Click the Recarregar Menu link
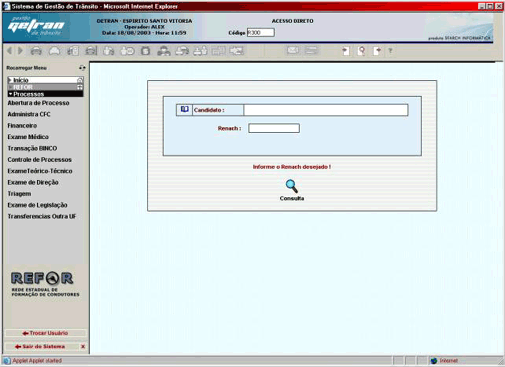This screenshot has height=367, width=505. (x=27, y=68)
